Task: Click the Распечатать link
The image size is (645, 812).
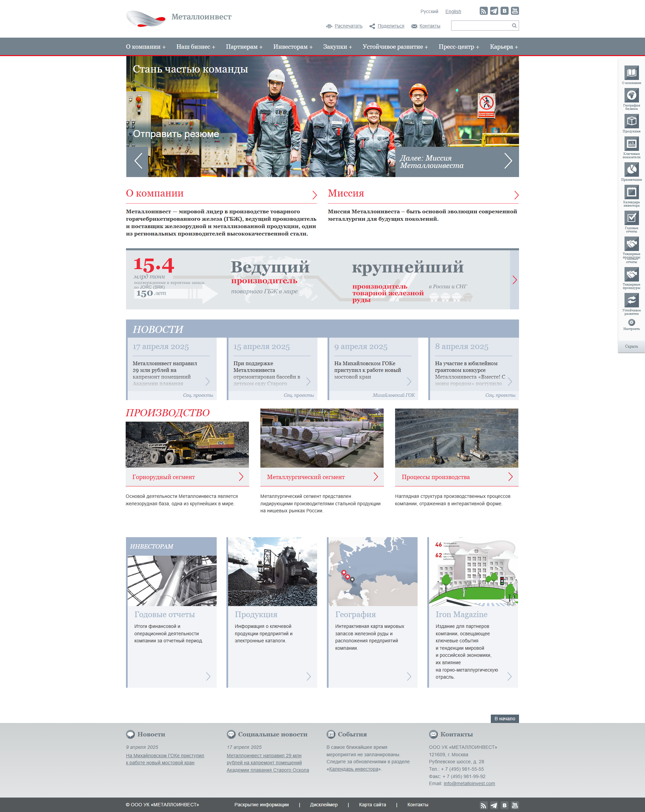Action: (x=348, y=26)
